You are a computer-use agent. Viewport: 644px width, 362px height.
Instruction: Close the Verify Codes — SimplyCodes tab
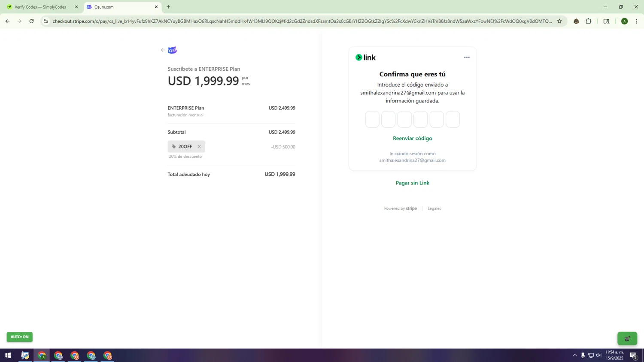(x=76, y=7)
